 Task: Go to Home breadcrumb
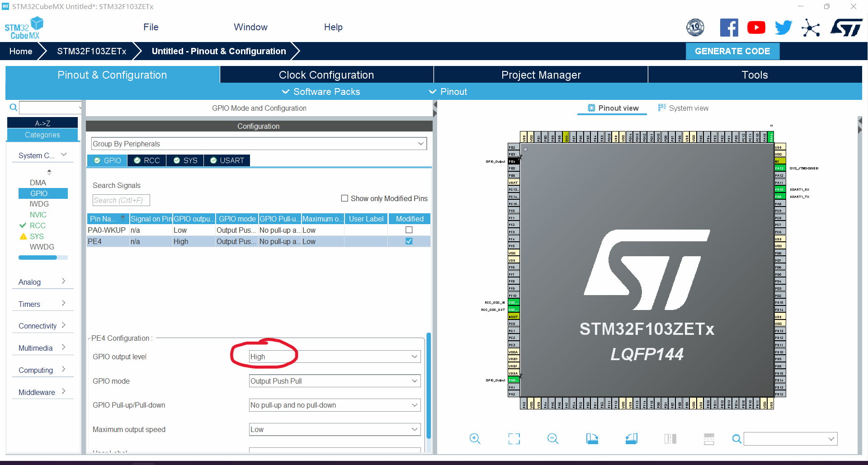tap(21, 51)
